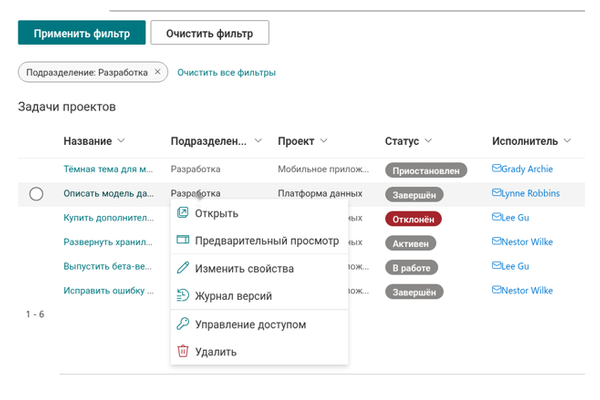This screenshot has height=400, width=600.
Task: Click the red trash bin icon
Action: 183,351
